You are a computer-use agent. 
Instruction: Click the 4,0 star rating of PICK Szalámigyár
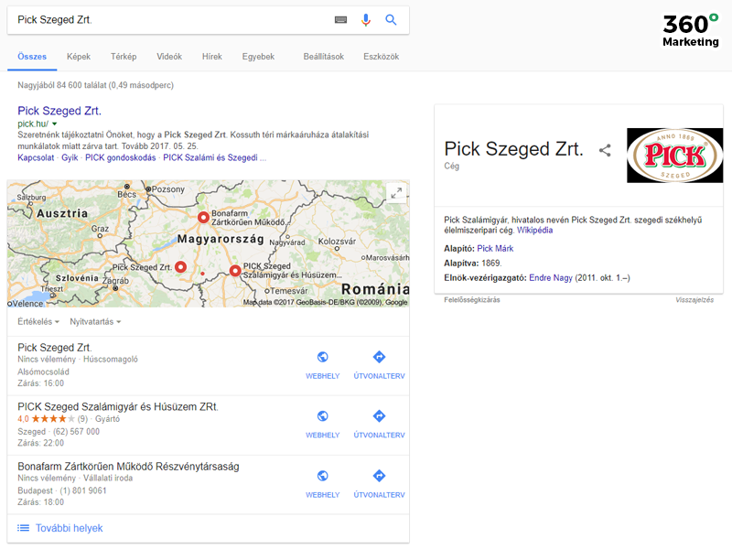coord(52,418)
